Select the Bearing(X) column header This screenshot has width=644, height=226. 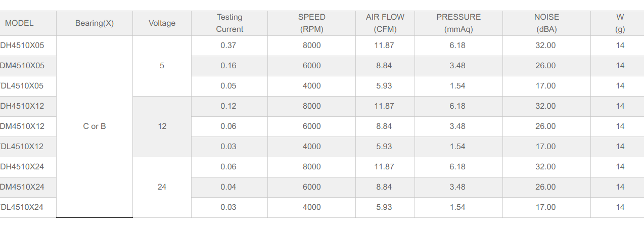pyautogui.click(x=95, y=23)
